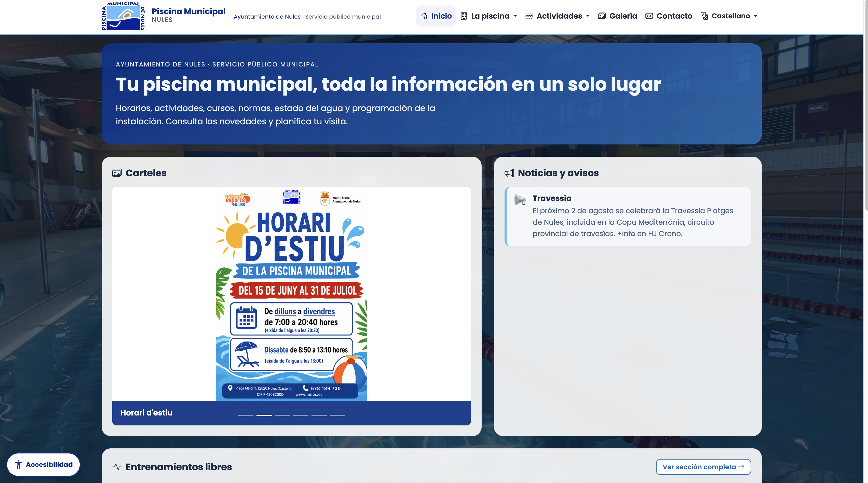The height and width of the screenshot is (483, 868).
Task: Click the hero headline Tu piscina municipal
Action: pyautogui.click(x=388, y=84)
